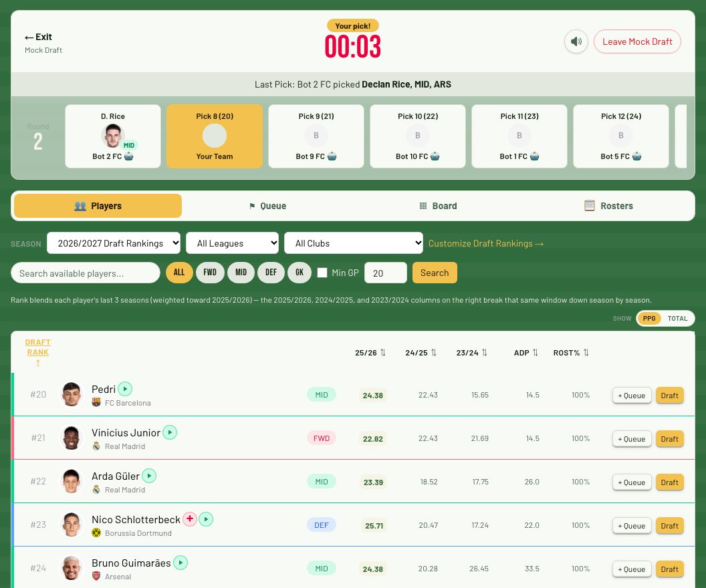Open Customize Draft Rankings link
Viewport: 706px width, 588px height.
tap(486, 243)
